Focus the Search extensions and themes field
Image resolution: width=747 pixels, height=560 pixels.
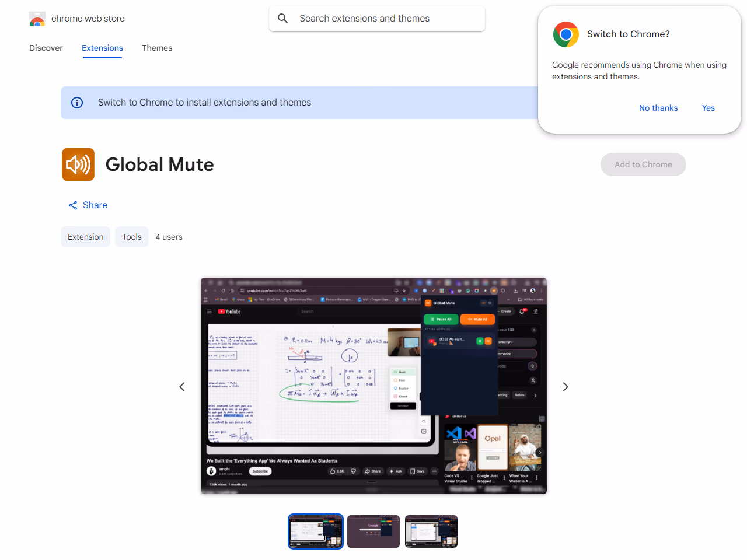385,19
